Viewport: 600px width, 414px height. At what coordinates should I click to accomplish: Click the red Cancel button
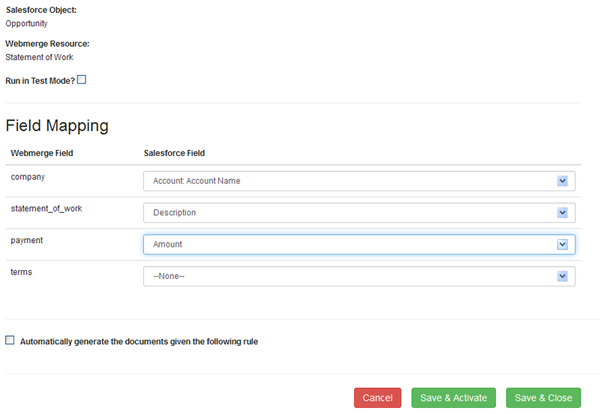(x=378, y=398)
